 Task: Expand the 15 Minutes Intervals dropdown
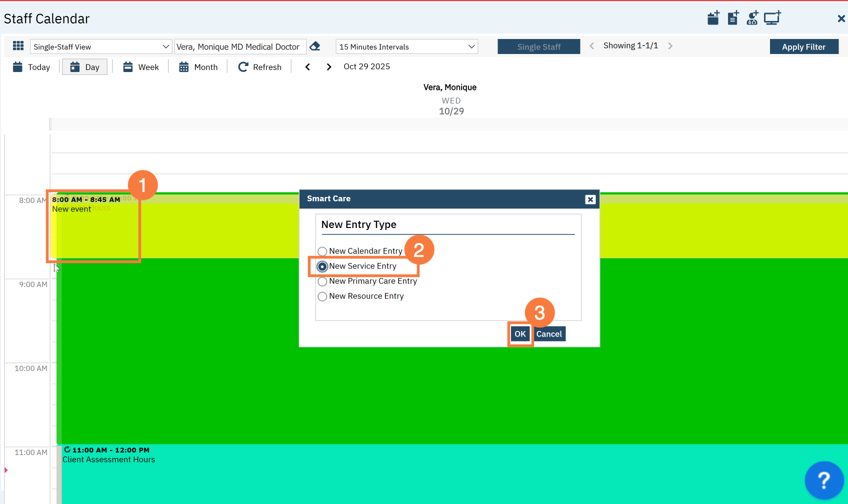406,46
